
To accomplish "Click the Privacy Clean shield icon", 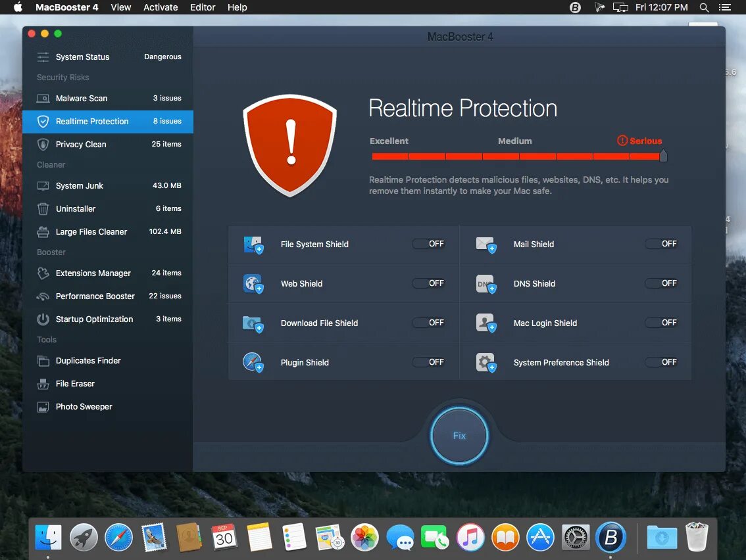I will coord(43,145).
